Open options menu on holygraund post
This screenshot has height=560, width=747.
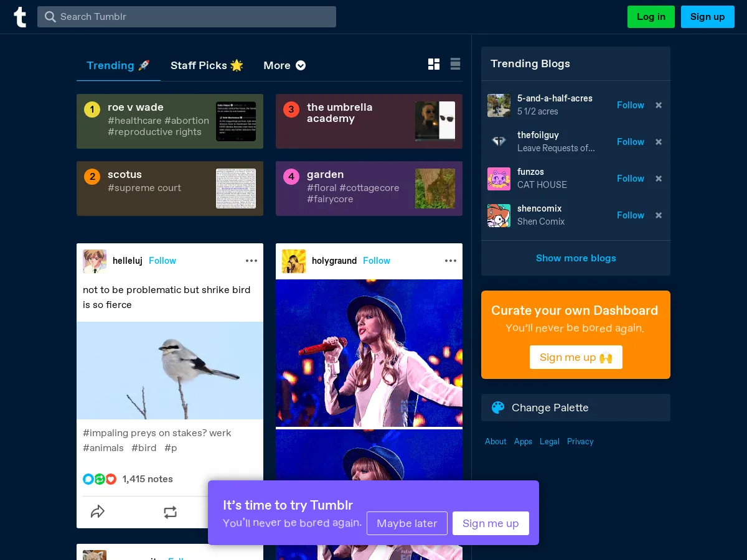tap(451, 261)
